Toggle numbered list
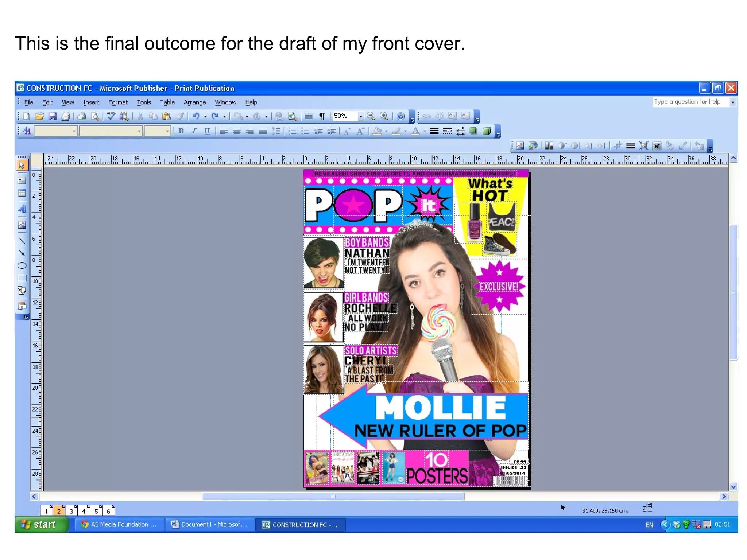This screenshot has width=747, height=560. (x=292, y=131)
